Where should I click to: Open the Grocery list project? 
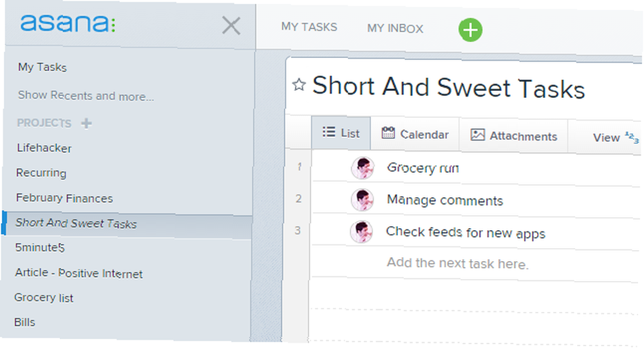(44, 297)
